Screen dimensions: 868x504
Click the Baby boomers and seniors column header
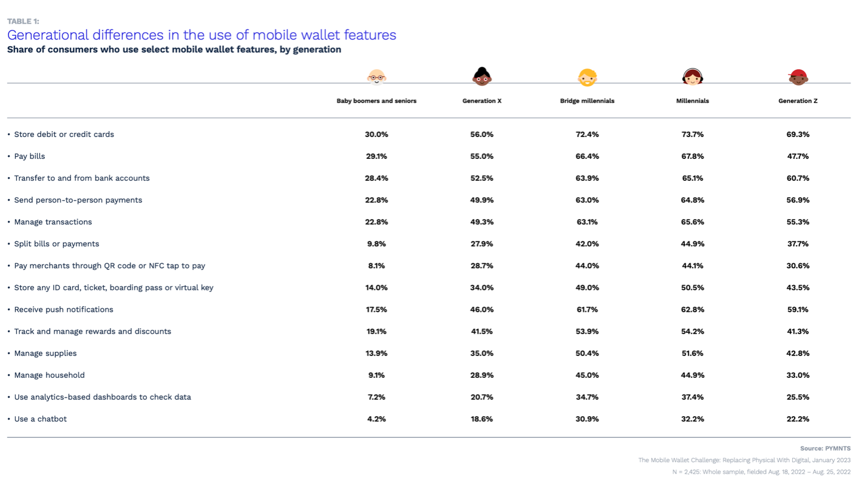pos(376,101)
